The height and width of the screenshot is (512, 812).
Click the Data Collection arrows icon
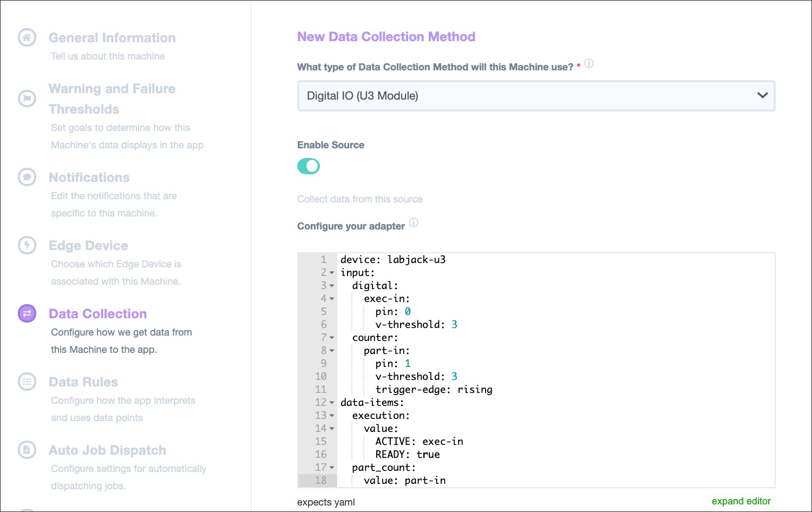[x=27, y=313]
